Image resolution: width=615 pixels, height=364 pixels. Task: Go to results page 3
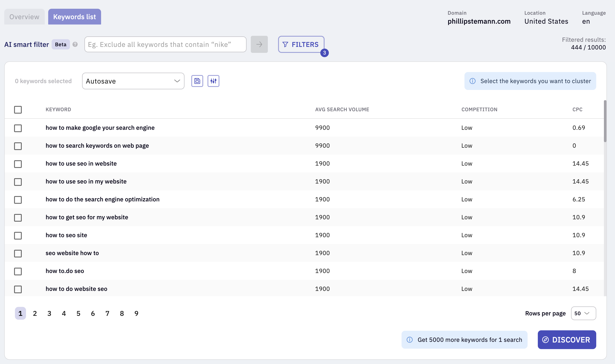[x=49, y=313]
